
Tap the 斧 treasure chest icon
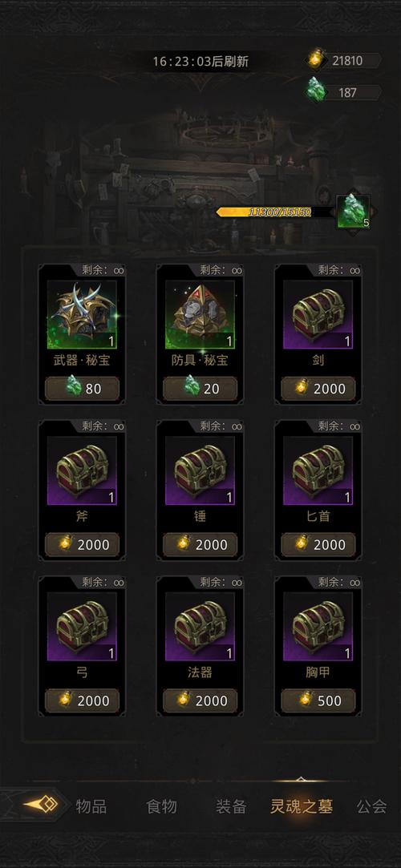[82, 470]
